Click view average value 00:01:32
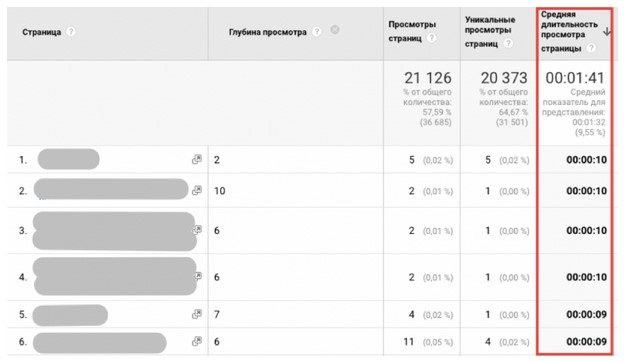 coord(589,122)
